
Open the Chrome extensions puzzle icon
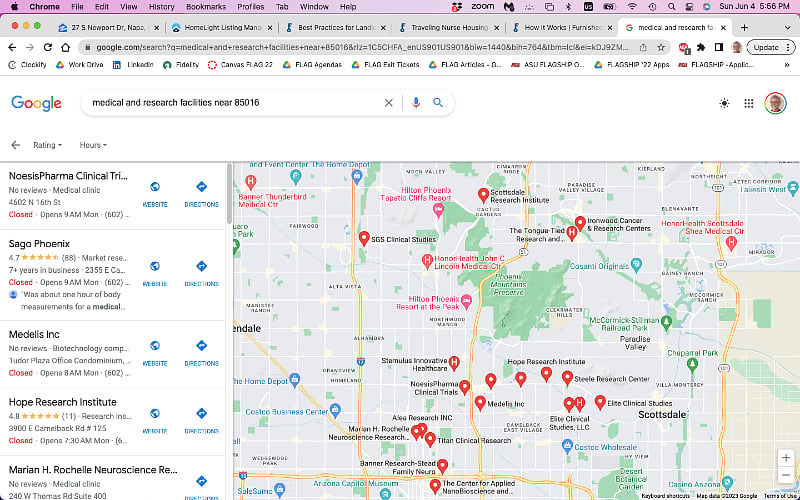(701, 47)
